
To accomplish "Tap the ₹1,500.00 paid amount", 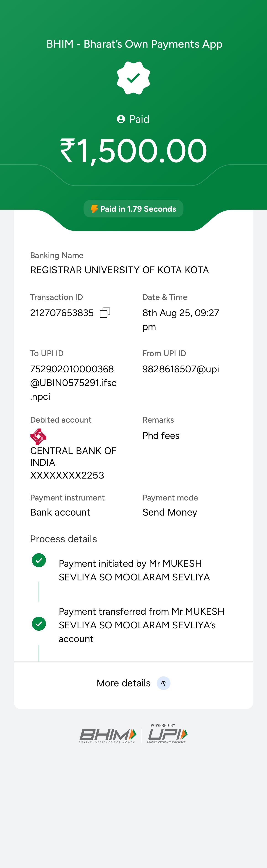I will (133, 151).
